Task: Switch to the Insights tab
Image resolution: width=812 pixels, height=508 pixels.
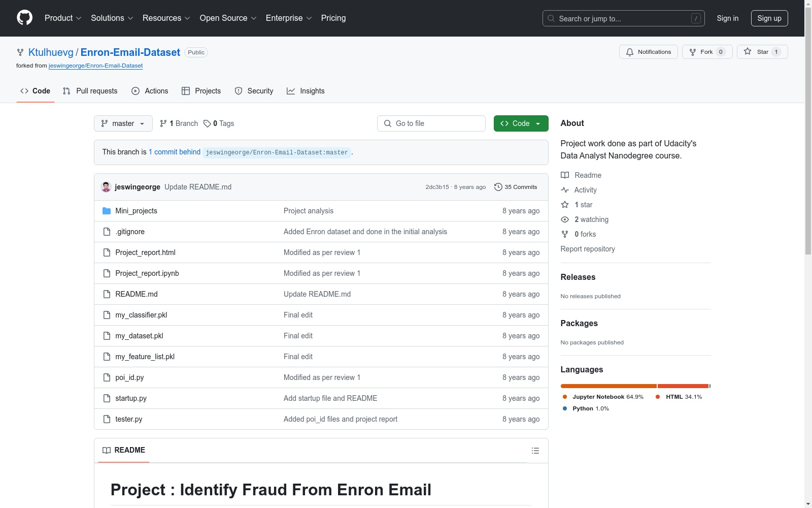Action: (x=306, y=91)
